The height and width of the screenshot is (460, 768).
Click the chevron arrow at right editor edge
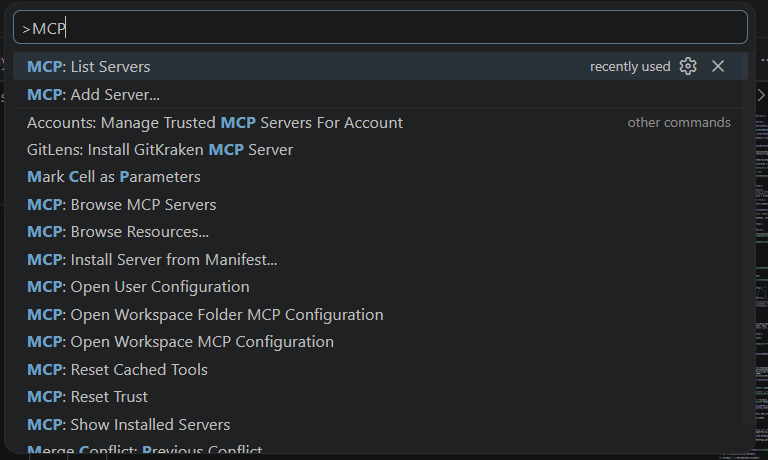click(x=761, y=95)
